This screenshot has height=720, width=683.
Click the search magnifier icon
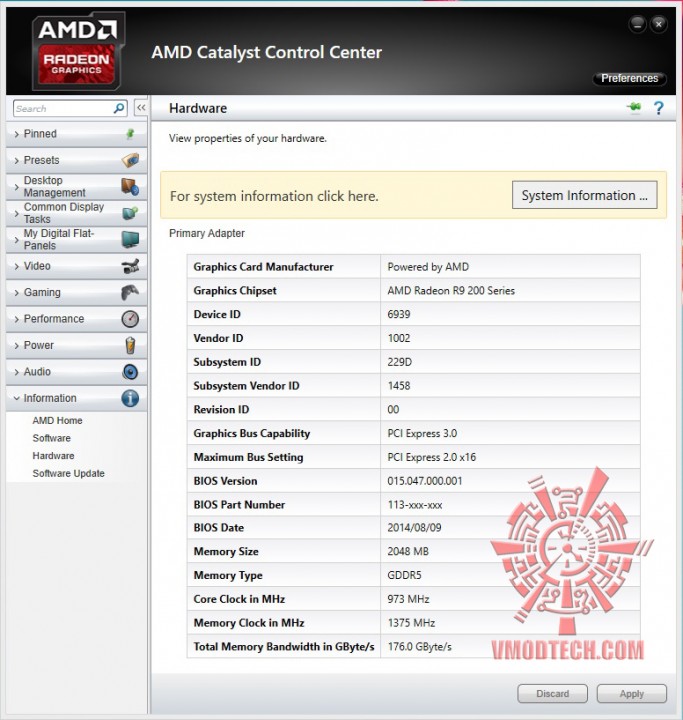(119, 108)
